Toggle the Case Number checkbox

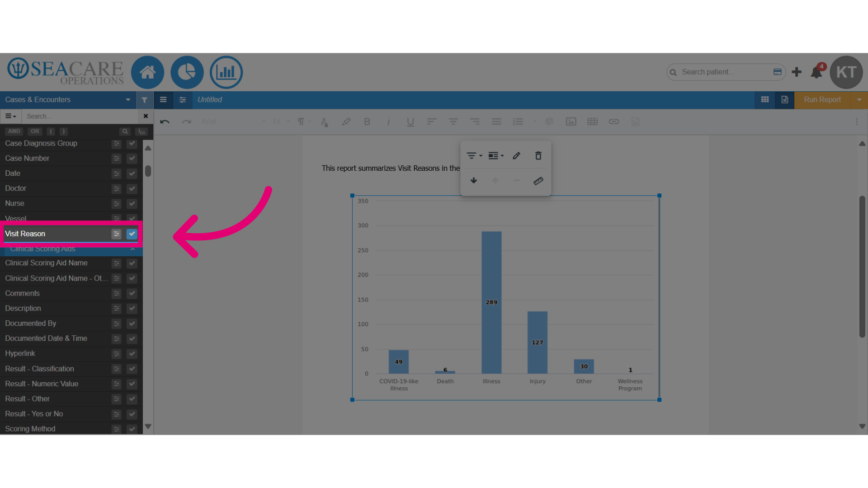point(132,159)
